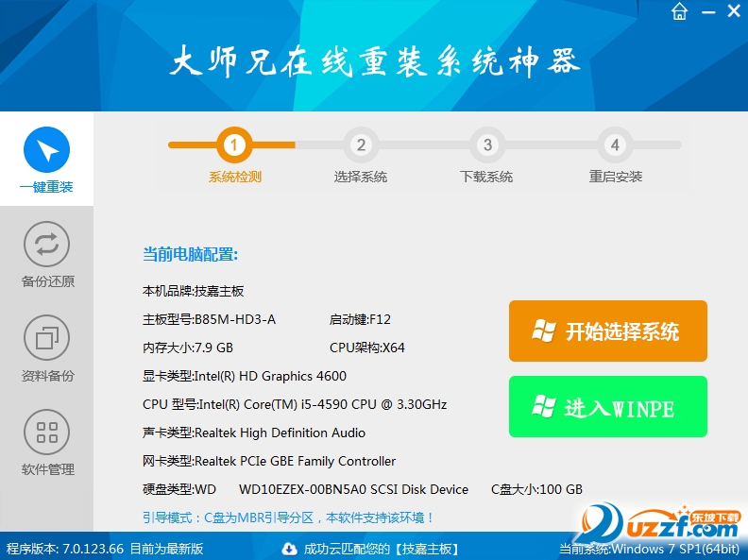Switch to the 资料备份 sidebar label

pos(48,376)
